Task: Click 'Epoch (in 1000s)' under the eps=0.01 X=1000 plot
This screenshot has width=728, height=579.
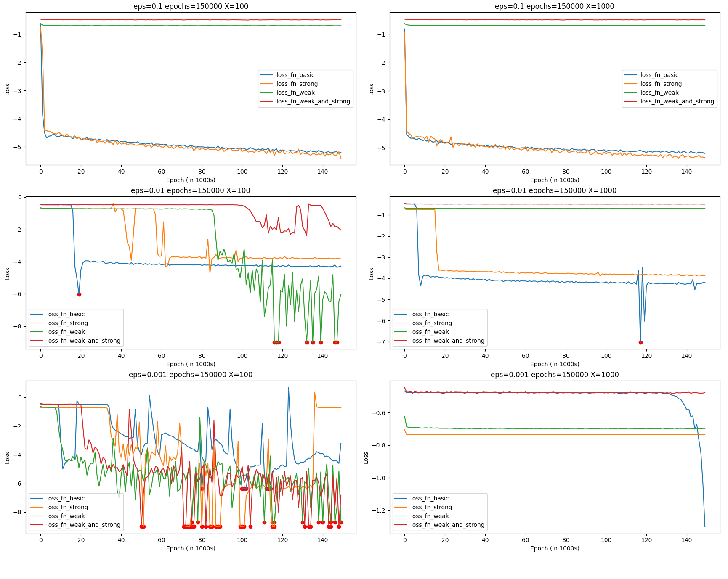Action: pyautogui.click(x=555, y=364)
